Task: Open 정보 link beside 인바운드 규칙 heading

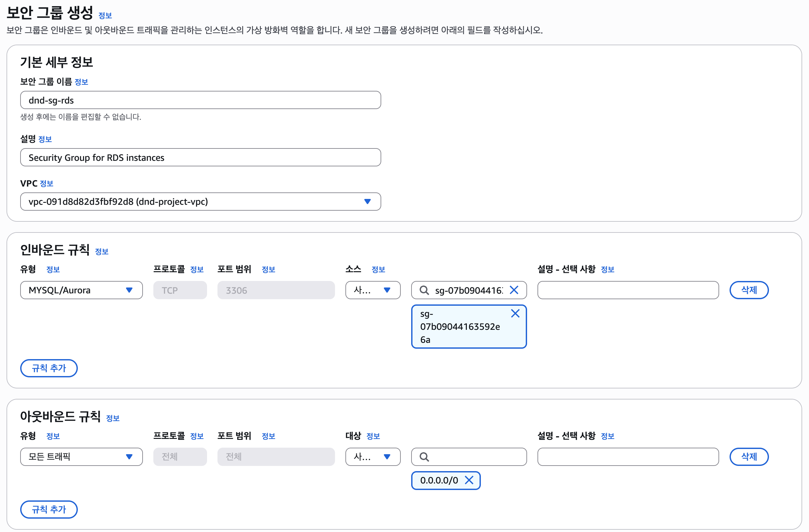Action: pos(102,252)
